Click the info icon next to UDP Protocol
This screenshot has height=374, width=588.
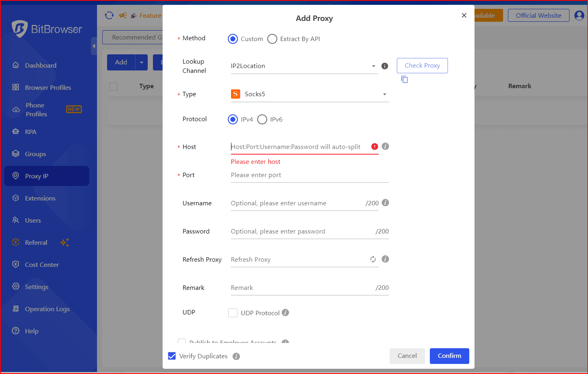(x=285, y=313)
